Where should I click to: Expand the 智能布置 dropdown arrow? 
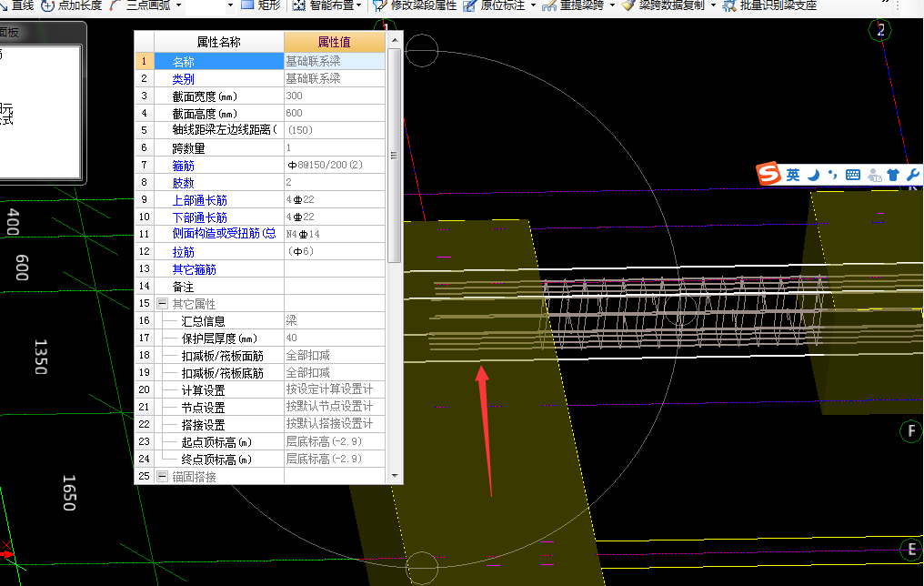(359, 5)
